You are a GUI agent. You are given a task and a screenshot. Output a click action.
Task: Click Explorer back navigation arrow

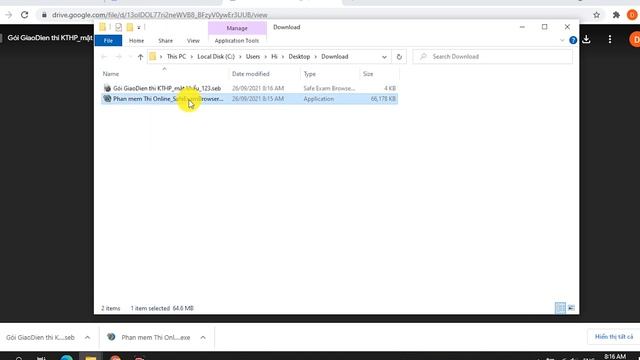(x=104, y=57)
